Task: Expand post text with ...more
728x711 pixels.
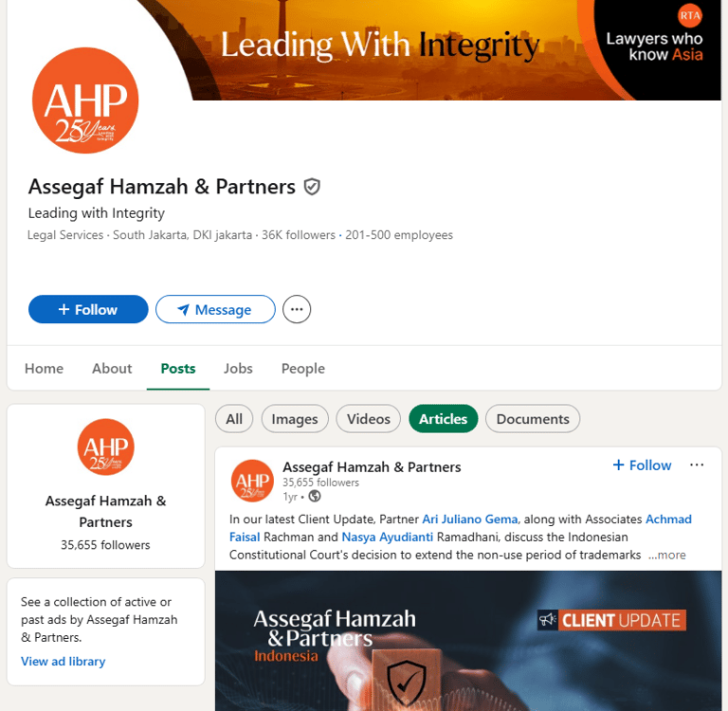Action: tap(666, 555)
